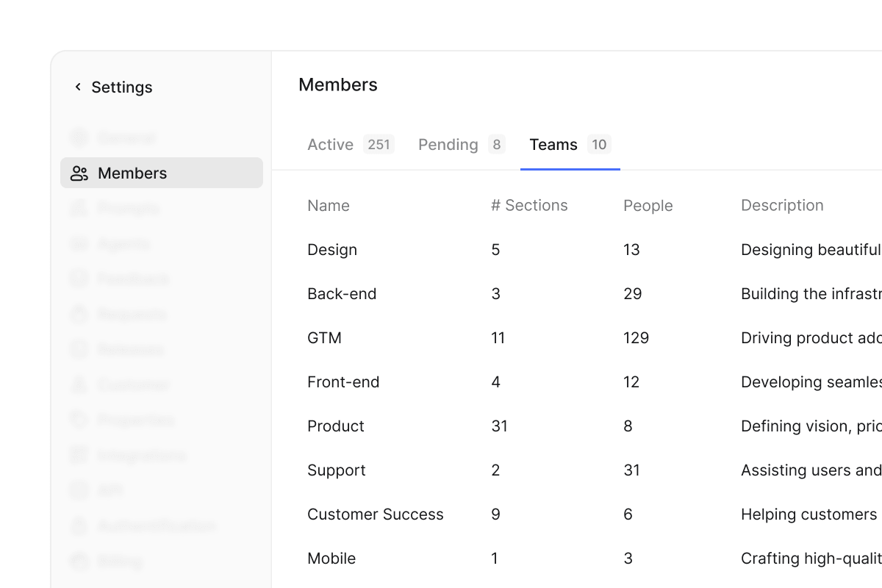Click the Settings title in the sidebar
This screenshot has width=882, height=588.
click(122, 87)
